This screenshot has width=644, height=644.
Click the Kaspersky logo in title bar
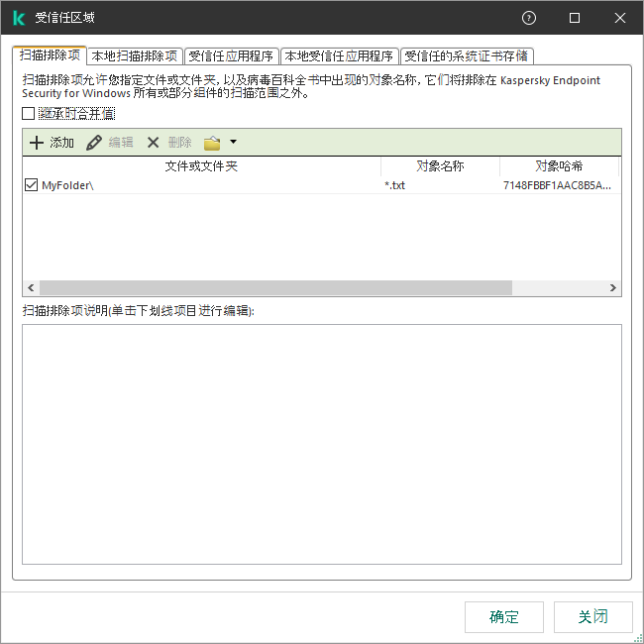(x=19, y=18)
